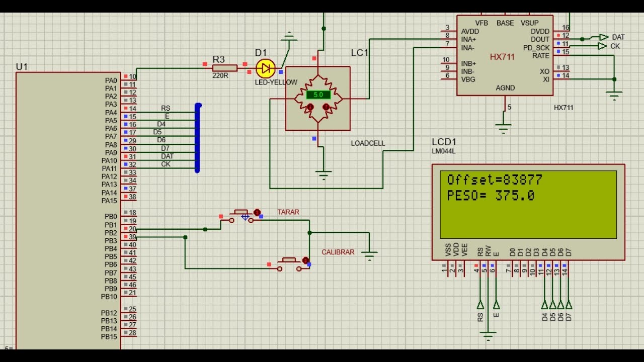
Task: Click the 'LED-YELLOW' label
Action: [276, 82]
